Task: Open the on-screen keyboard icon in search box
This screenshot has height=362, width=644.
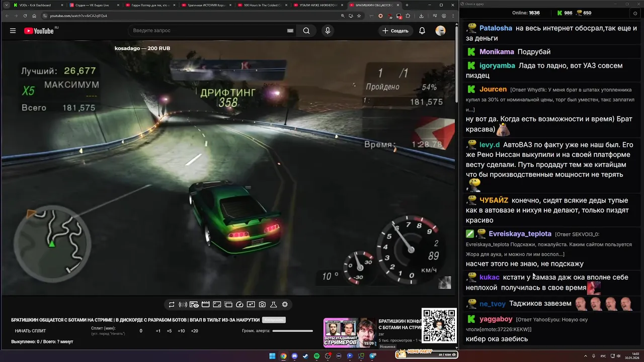Action: [290, 31]
